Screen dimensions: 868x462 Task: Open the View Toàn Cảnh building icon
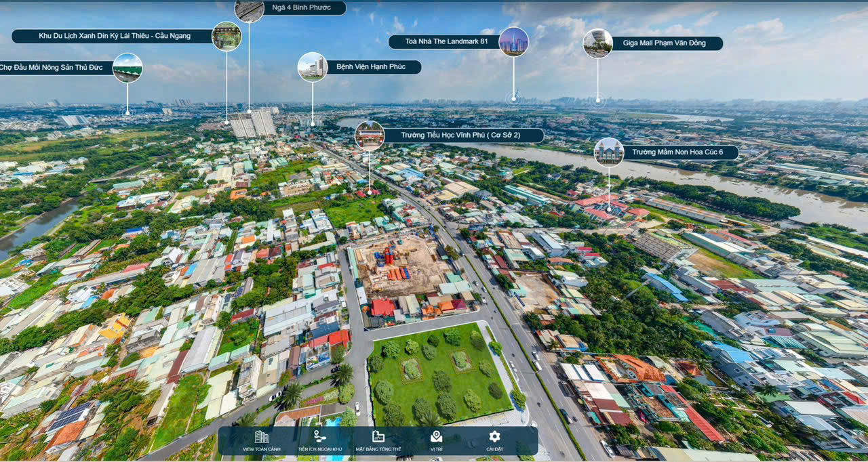261,437
